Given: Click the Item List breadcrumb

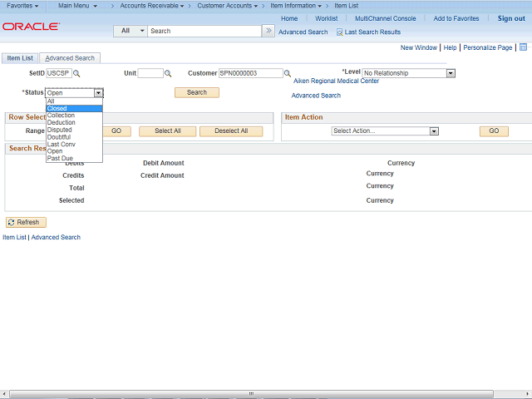Looking at the screenshot, I should (x=346, y=6).
